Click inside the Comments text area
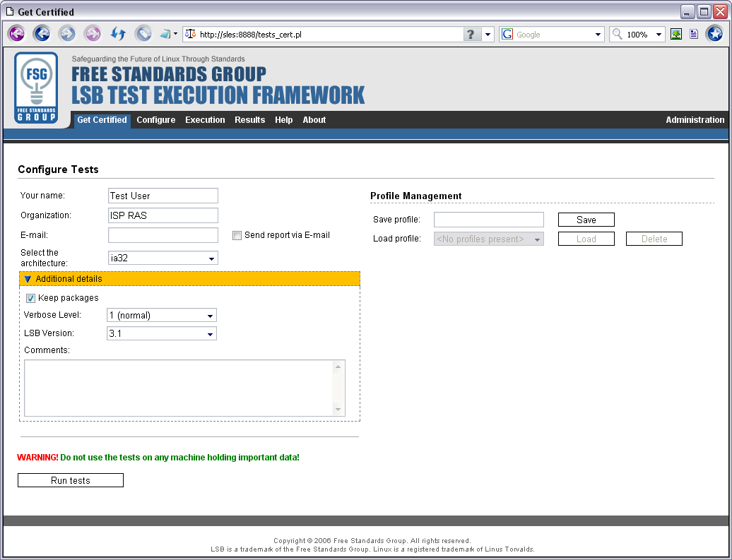 point(179,388)
